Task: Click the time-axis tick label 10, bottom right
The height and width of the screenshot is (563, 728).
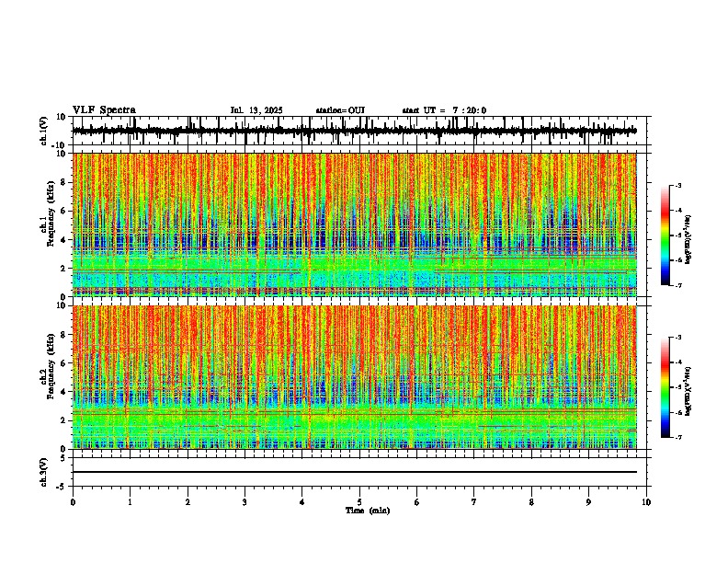Action: (646, 502)
